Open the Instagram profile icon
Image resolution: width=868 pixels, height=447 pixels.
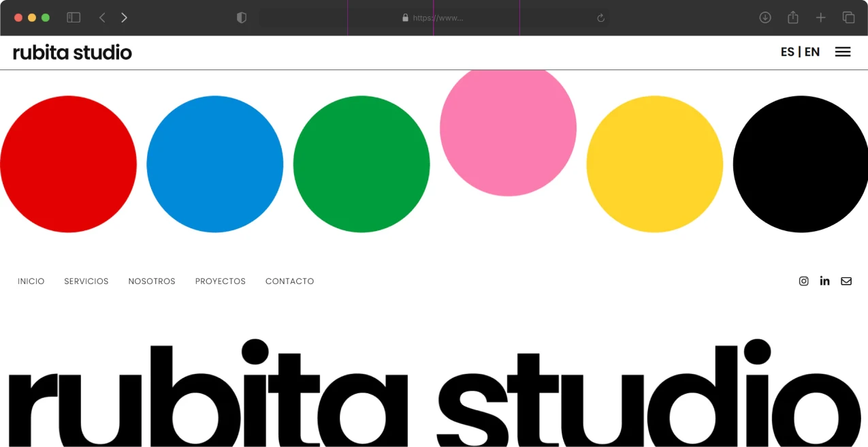click(x=804, y=281)
